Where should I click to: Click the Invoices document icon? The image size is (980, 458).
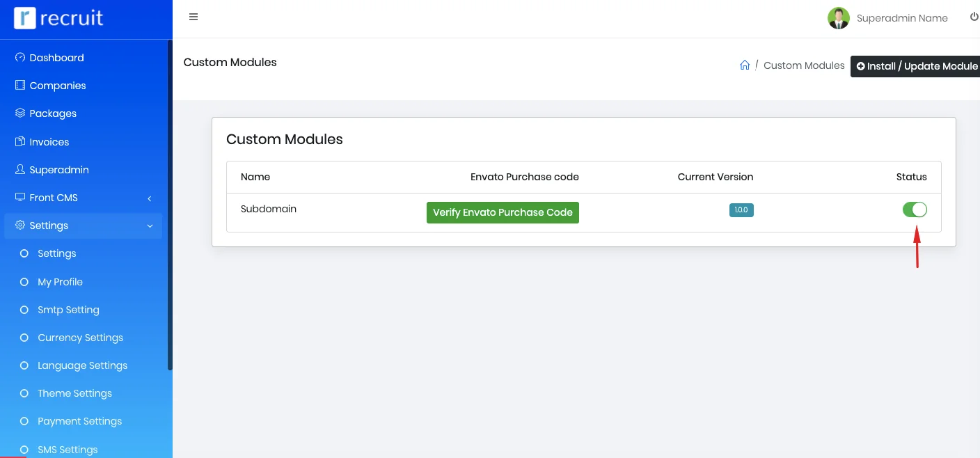click(20, 142)
